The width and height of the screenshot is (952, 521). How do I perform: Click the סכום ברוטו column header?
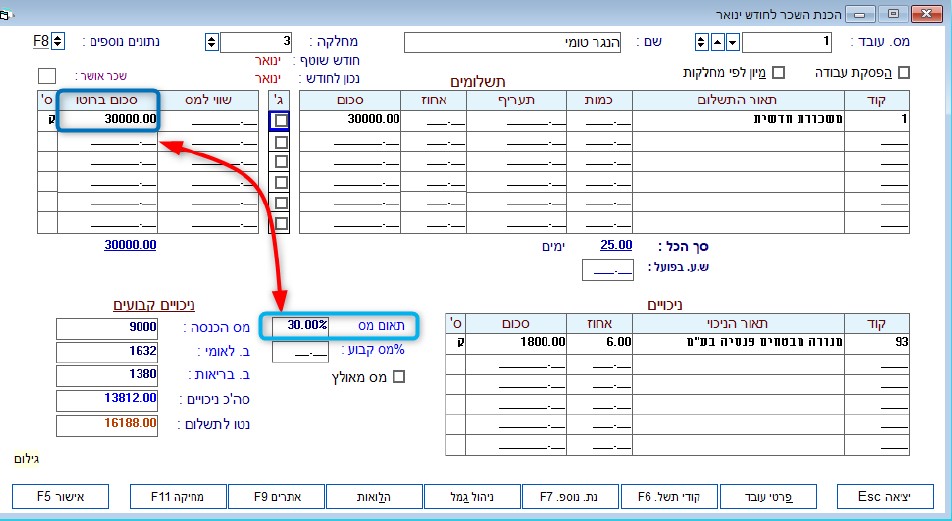107,100
